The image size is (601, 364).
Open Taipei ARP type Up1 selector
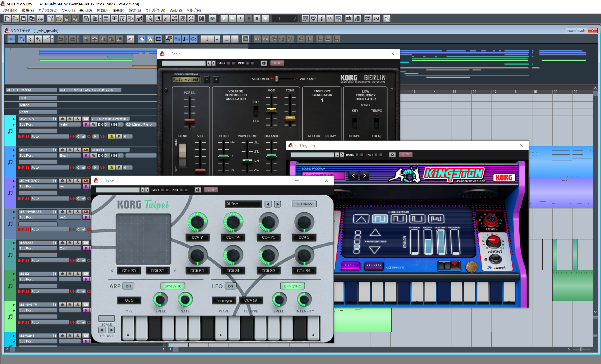coord(129,300)
